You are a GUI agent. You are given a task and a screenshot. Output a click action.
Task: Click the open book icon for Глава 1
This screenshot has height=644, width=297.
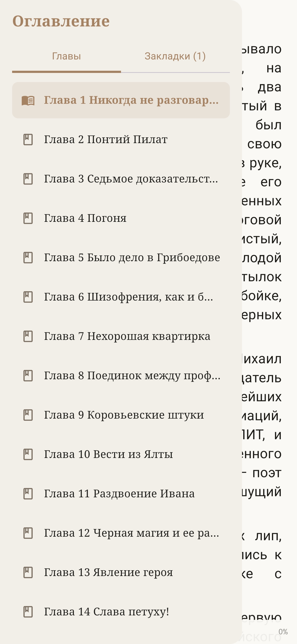pyautogui.click(x=28, y=100)
